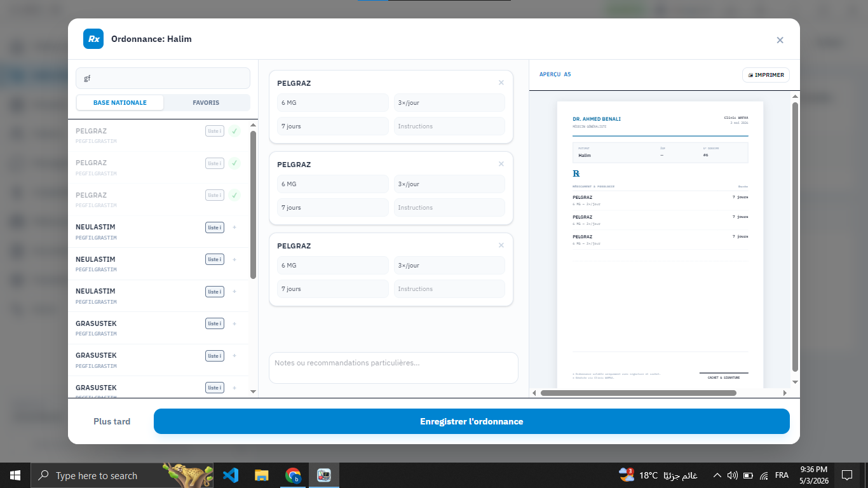Image resolution: width=868 pixels, height=488 pixels.
Task: Click the Rx logo in the Ordonnance header
Action: point(93,39)
